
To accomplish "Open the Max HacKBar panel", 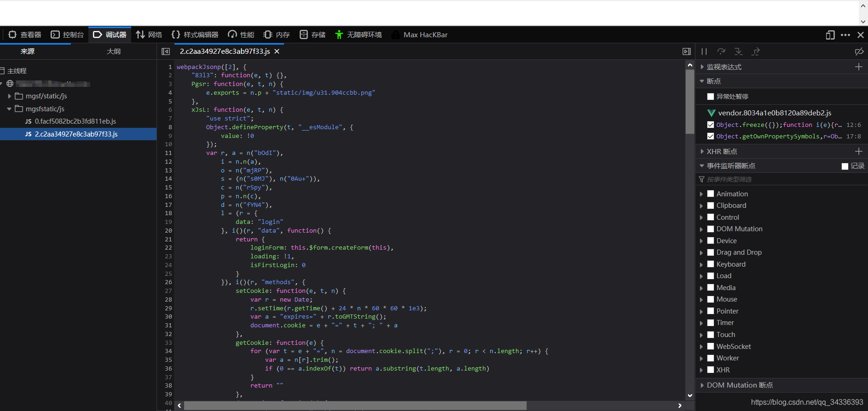I will coord(419,34).
